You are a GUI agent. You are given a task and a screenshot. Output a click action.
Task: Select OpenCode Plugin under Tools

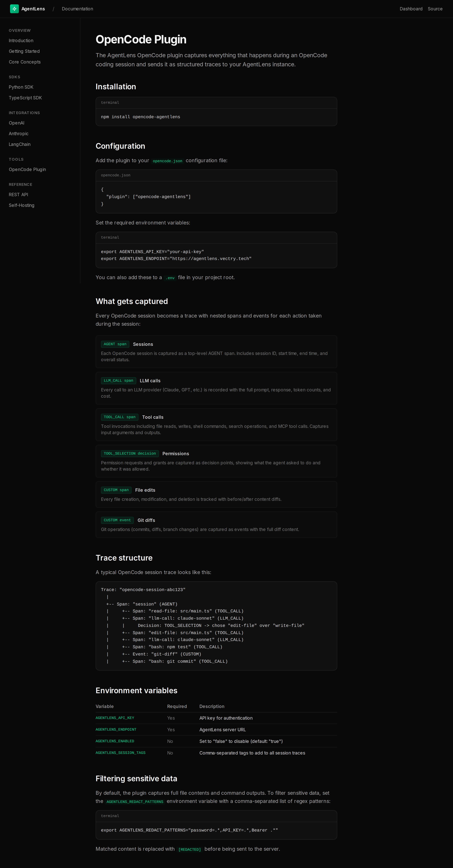(x=27, y=169)
